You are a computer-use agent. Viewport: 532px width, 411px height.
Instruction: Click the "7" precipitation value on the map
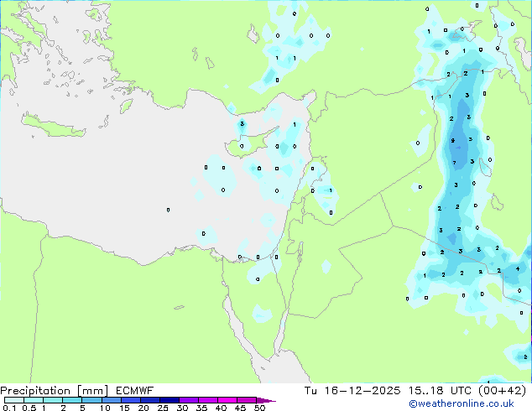(x=454, y=163)
